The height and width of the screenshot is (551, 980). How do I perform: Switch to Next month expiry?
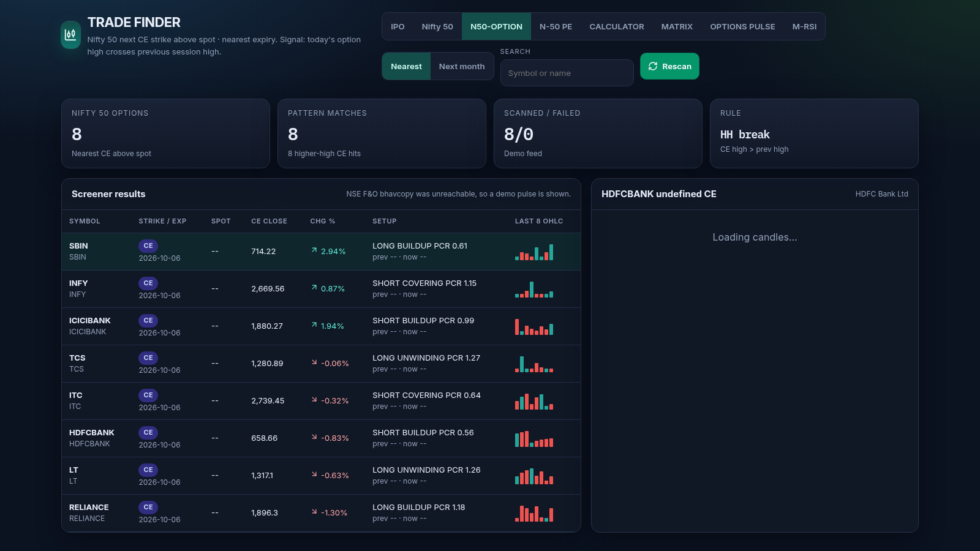click(x=462, y=66)
